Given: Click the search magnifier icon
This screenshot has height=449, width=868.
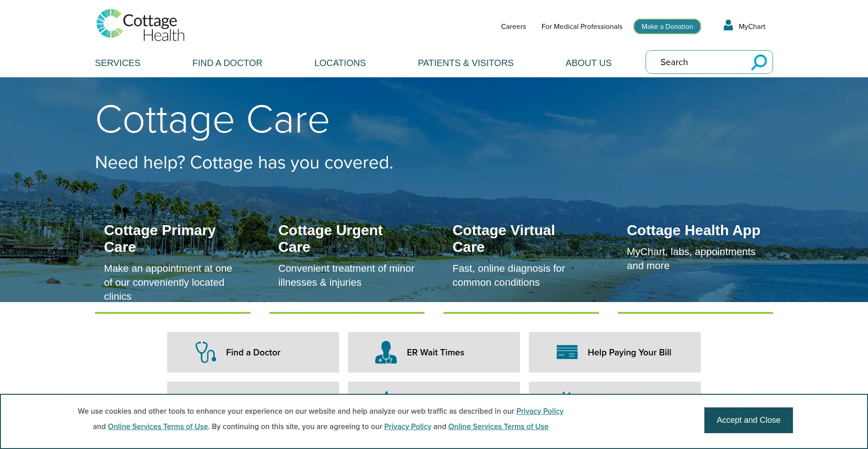Looking at the screenshot, I should click(759, 62).
